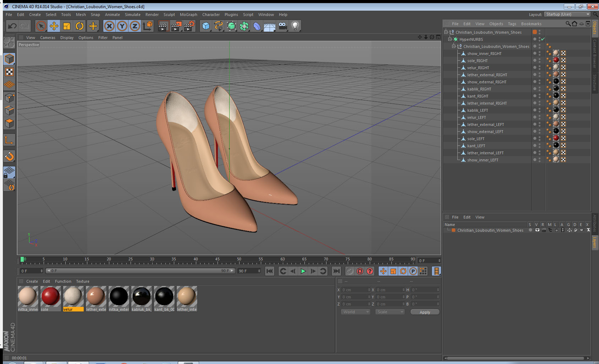Image resolution: width=599 pixels, height=364 pixels.
Task: Collapse the HyperNURBS tree node
Action: pos(450,39)
